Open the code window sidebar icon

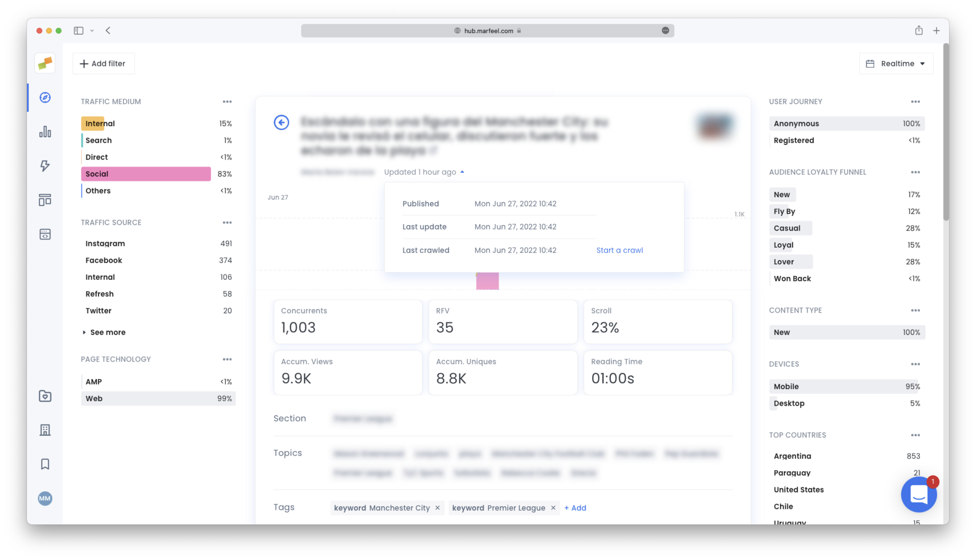pyautogui.click(x=45, y=234)
